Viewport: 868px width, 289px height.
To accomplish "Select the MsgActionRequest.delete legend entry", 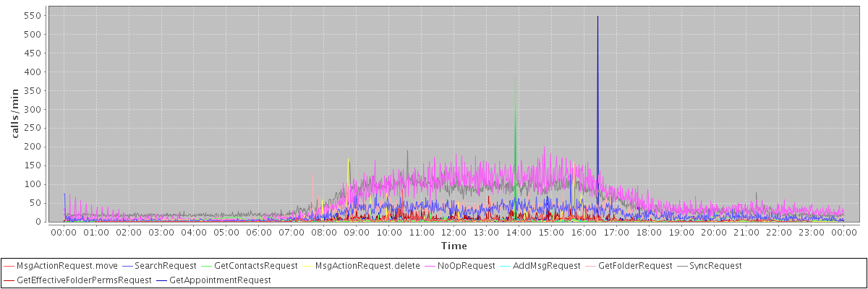I will (x=367, y=266).
